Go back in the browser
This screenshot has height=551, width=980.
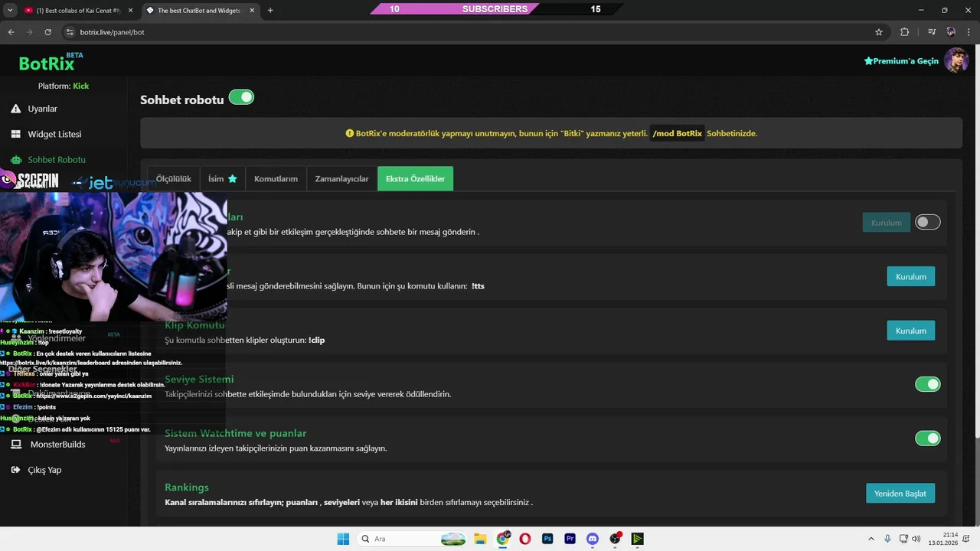click(x=11, y=32)
